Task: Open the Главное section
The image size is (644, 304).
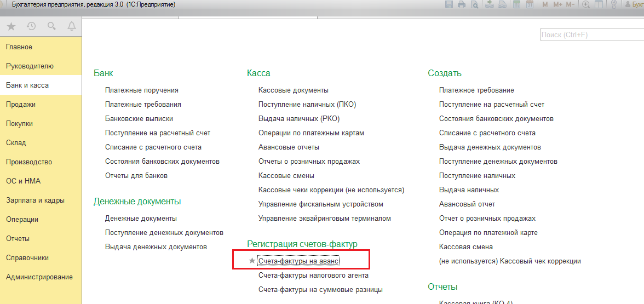Action: [41, 47]
